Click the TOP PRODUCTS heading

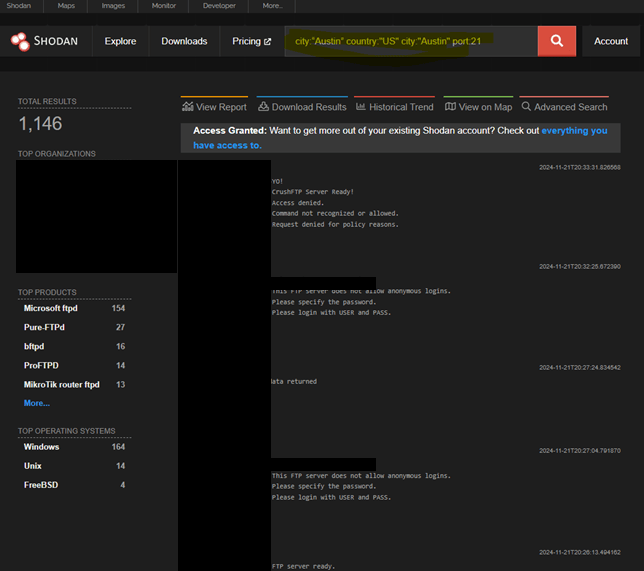[47, 292]
